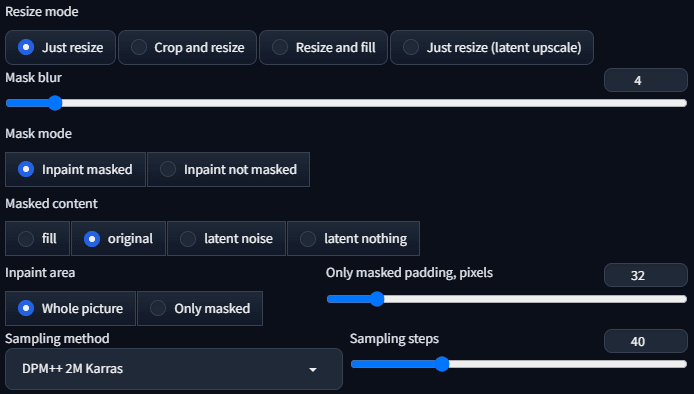Choose latent noise masked content
This screenshot has width=694, height=394.
226,239
